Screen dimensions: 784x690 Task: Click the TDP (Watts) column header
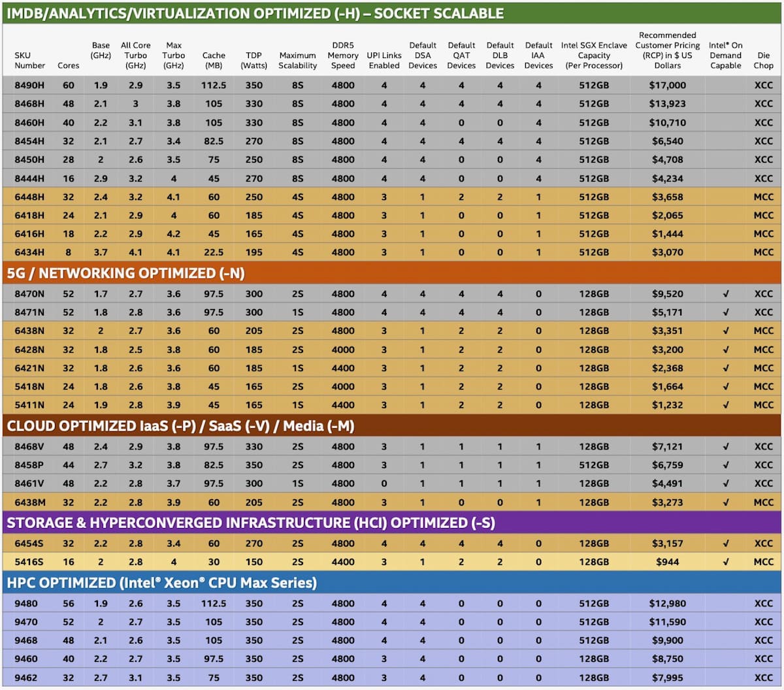[254, 61]
